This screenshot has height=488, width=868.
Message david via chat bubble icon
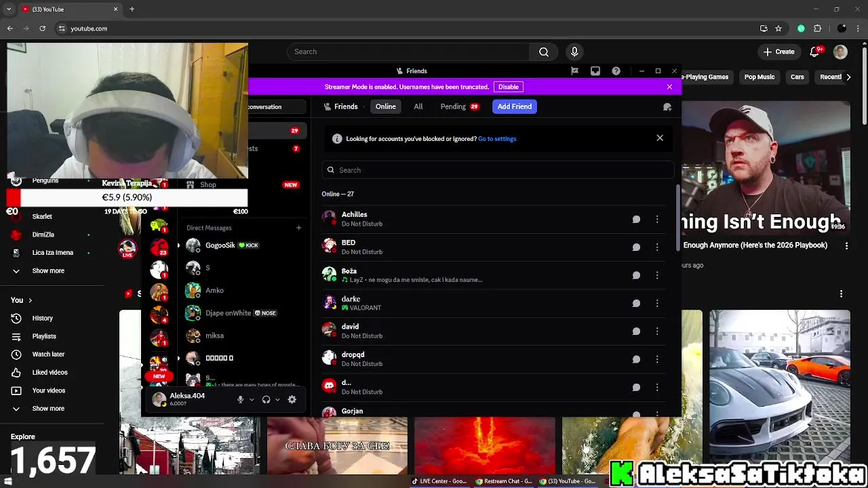(x=636, y=331)
